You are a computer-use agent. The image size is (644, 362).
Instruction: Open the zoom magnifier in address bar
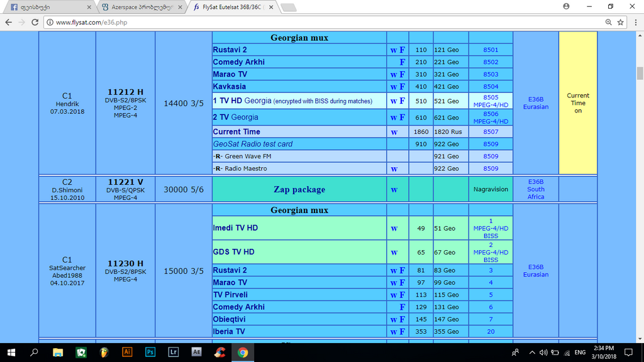tap(608, 22)
